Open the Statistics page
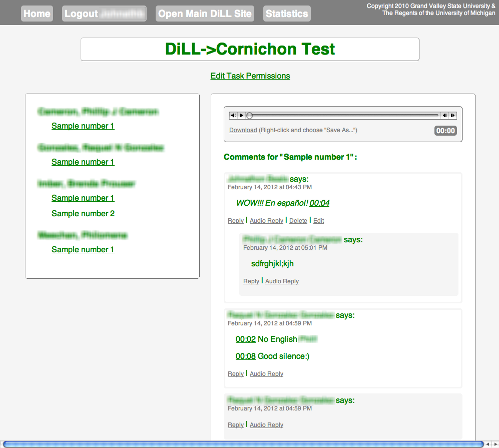 tap(287, 14)
